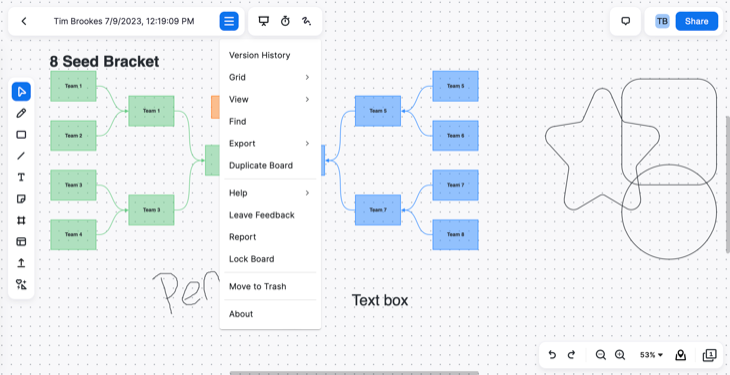Open the Templates tool
This screenshot has width=730, height=375.
coord(21,242)
